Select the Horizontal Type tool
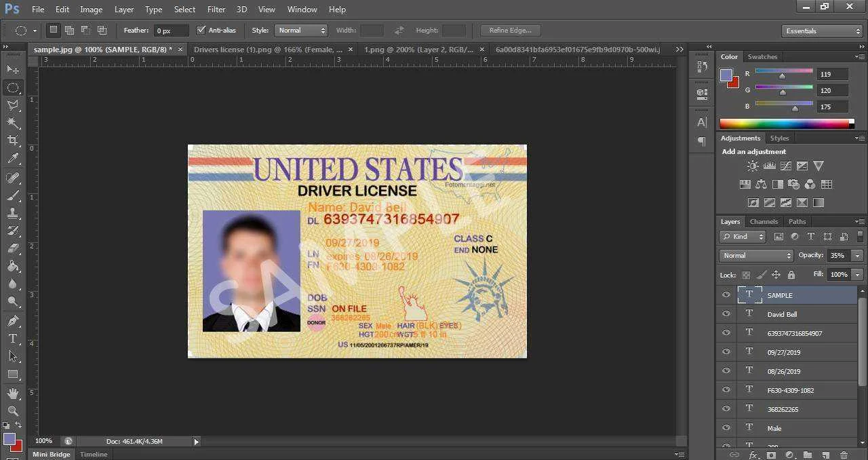Viewport: 868px width, 460px height. tap(13, 338)
